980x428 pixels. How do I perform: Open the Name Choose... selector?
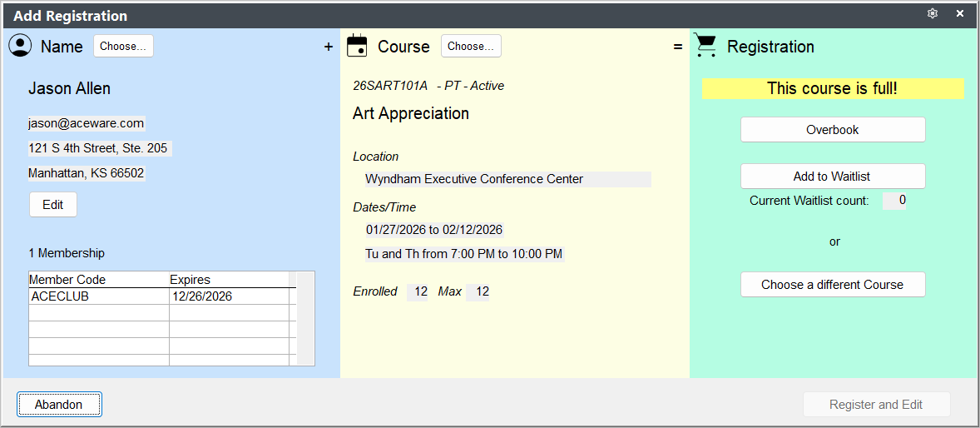tap(124, 47)
